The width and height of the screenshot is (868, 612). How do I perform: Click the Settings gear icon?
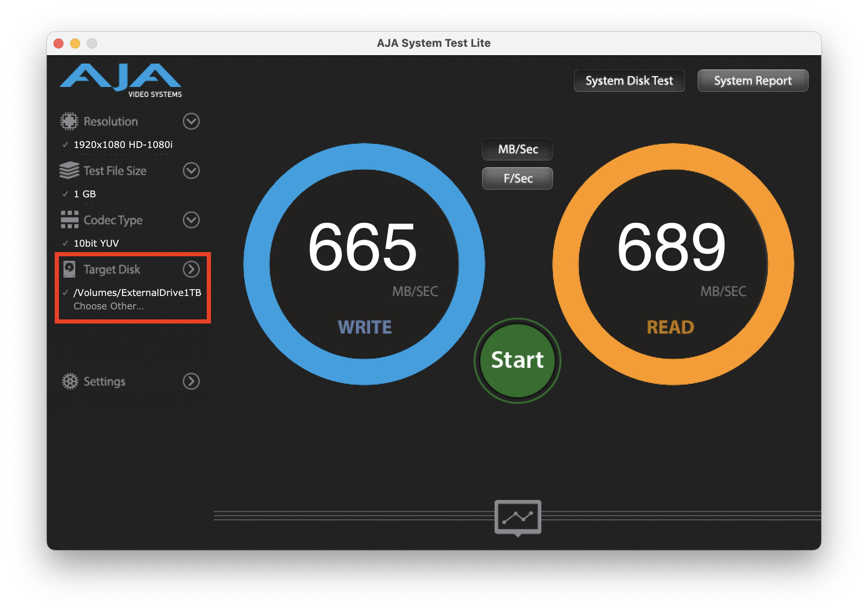pyautogui.click(x=70, y=381)
